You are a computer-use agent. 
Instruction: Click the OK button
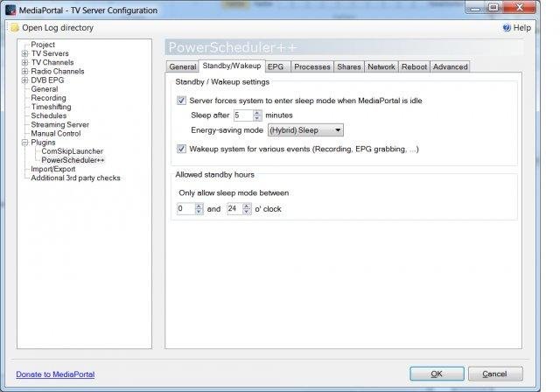pyautogui.click(x=437, y=374)
